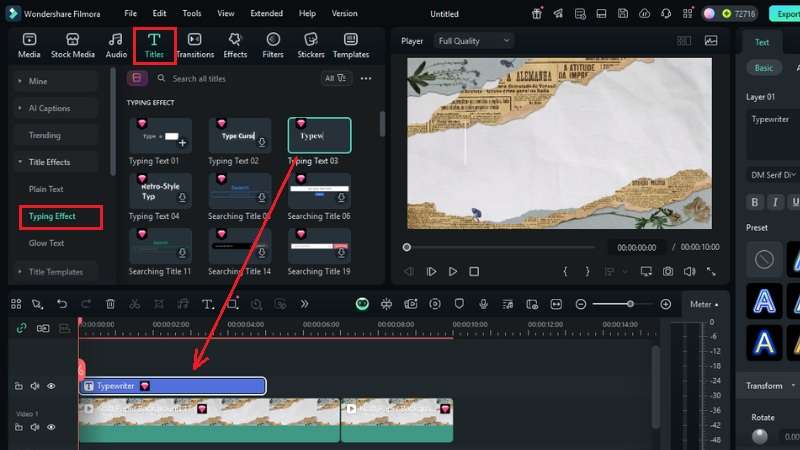The width and height of the screenshot is (800, 450).
Task: Open the Stickers tab
Action: (x=311, y=45)
